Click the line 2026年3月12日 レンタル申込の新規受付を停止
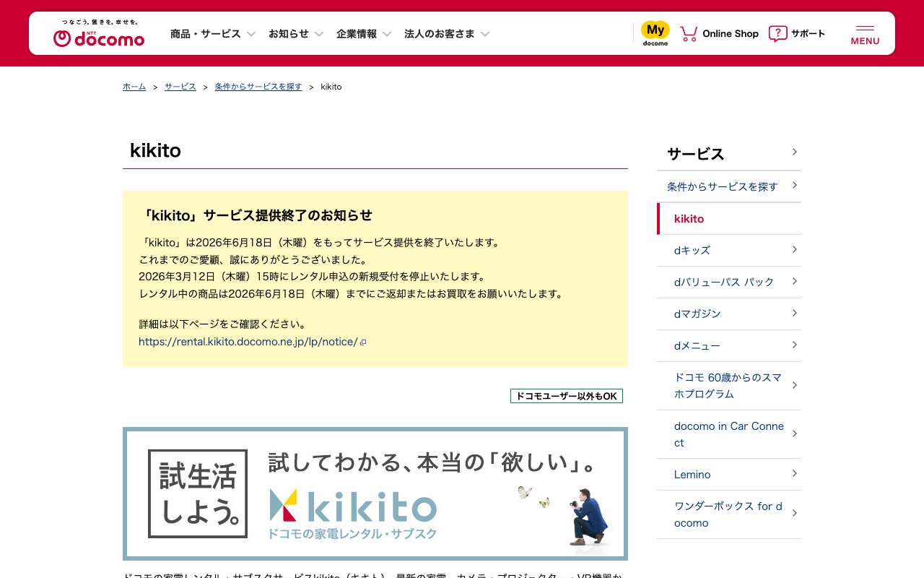The width and height of the screenshot is (924, 578). [x=314, y=276]
